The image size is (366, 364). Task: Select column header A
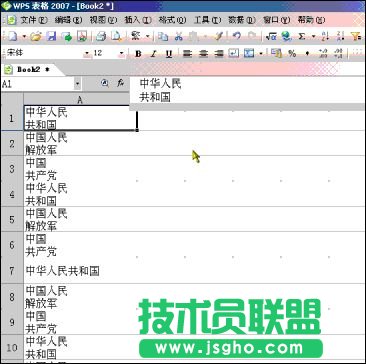[80, 99]
